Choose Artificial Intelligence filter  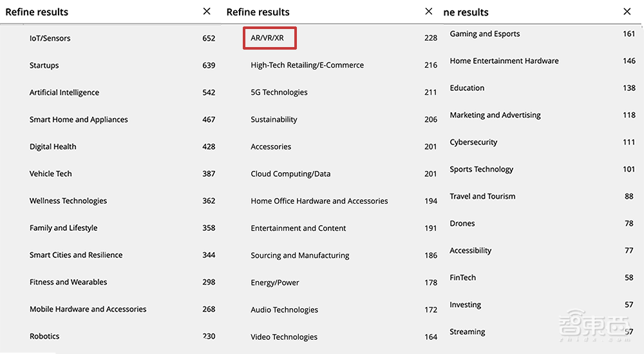(64, 92)
